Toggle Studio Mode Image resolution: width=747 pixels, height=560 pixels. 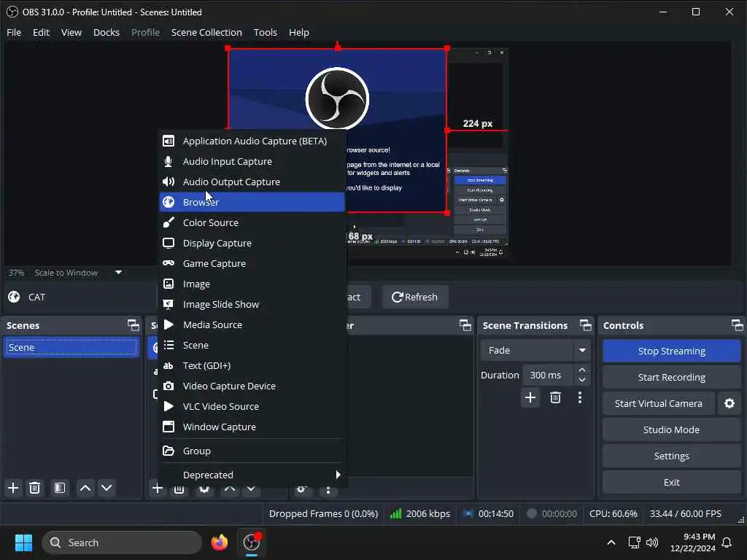tap(671, 429)
